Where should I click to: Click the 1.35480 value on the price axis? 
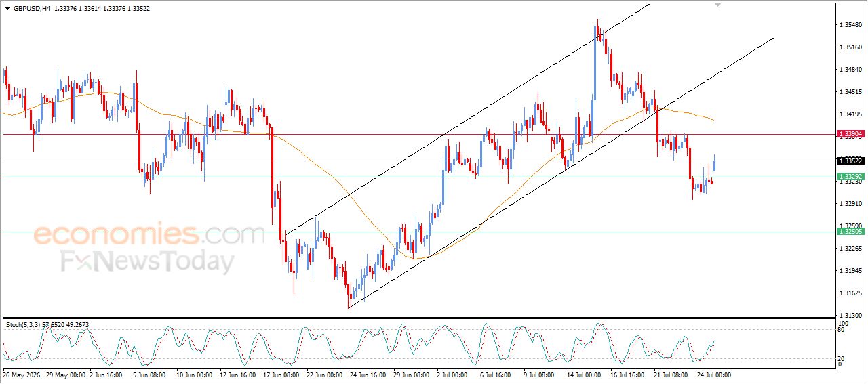click(850, 25)
